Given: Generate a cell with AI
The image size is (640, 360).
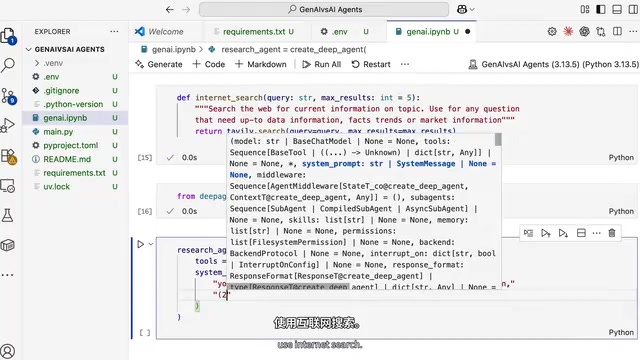Looking at the screenshot, I should point(159,64).
